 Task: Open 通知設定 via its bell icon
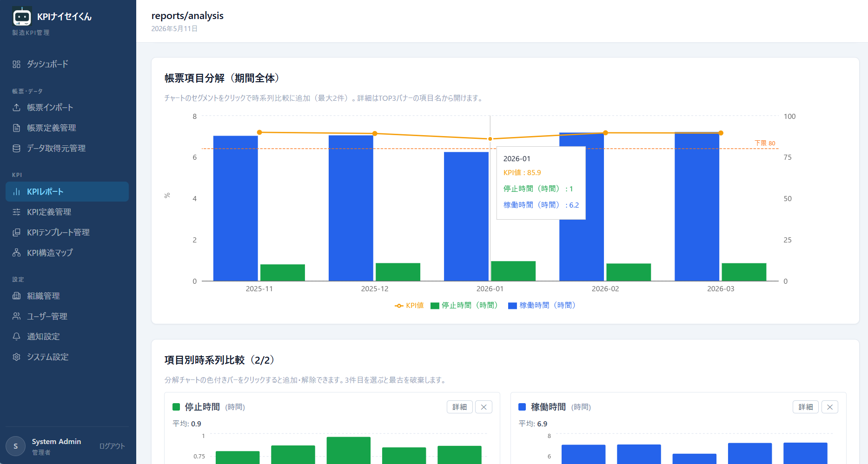coord(16,336)
